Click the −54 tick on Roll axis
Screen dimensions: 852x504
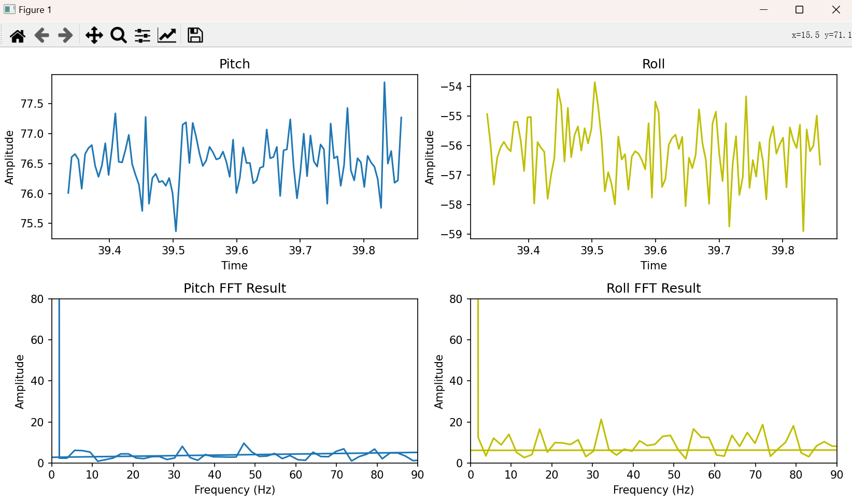pyautogui.click(x=451, y=87)
